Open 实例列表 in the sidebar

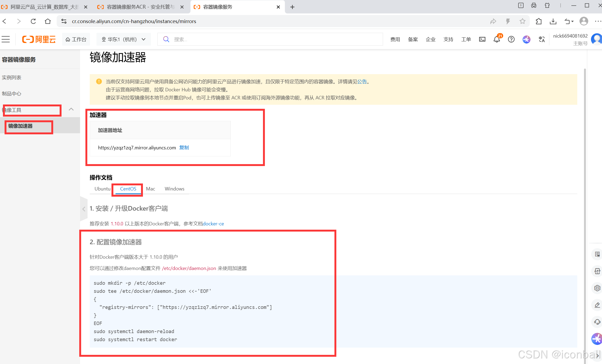[x=12, y=77]
